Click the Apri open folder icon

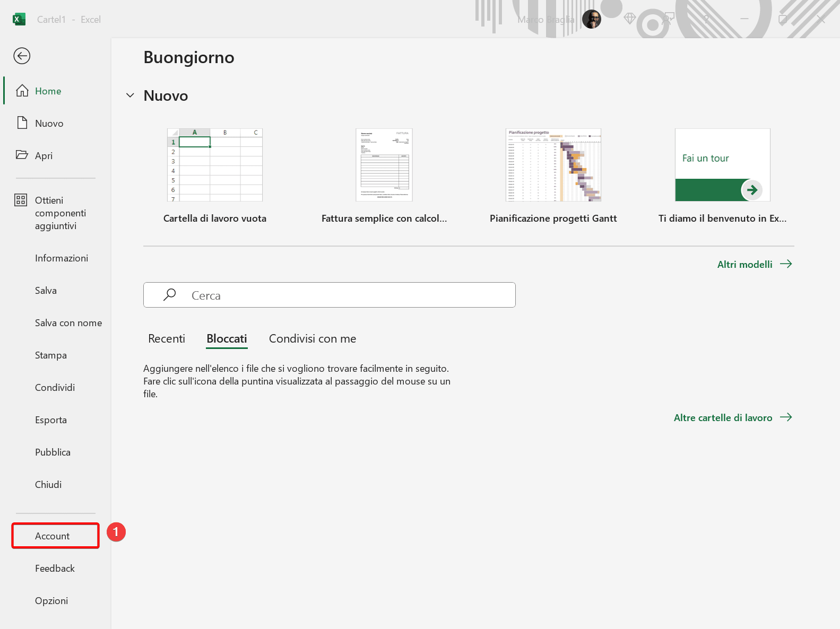22,155
